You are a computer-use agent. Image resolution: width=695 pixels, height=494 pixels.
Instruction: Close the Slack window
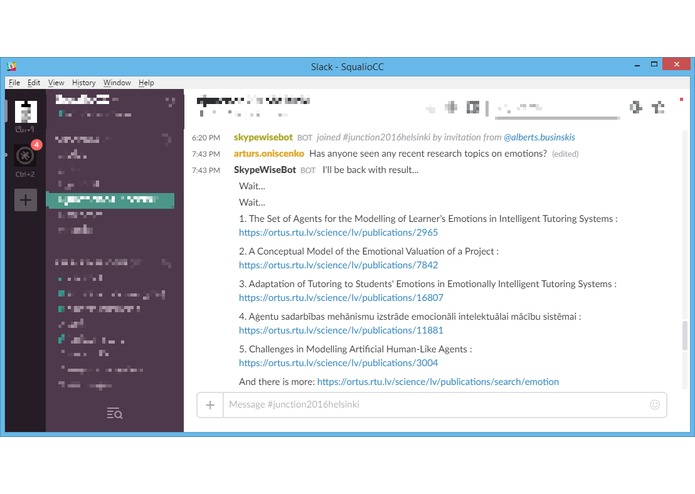(676, 64)
